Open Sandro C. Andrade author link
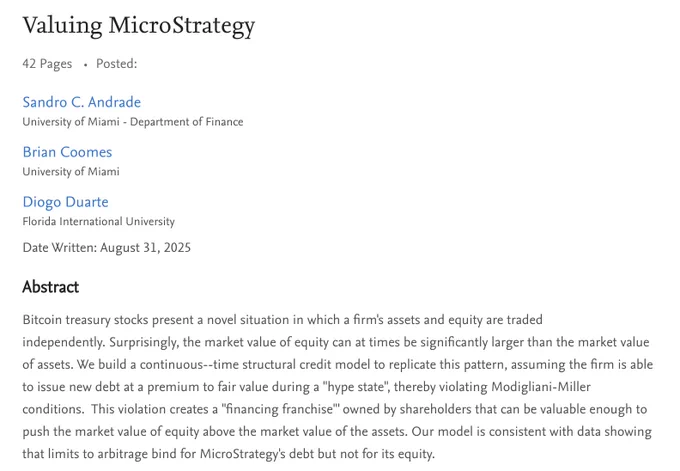Image resolution: width=680 pixels, height=471 pixels. click(x=82, y=102)
